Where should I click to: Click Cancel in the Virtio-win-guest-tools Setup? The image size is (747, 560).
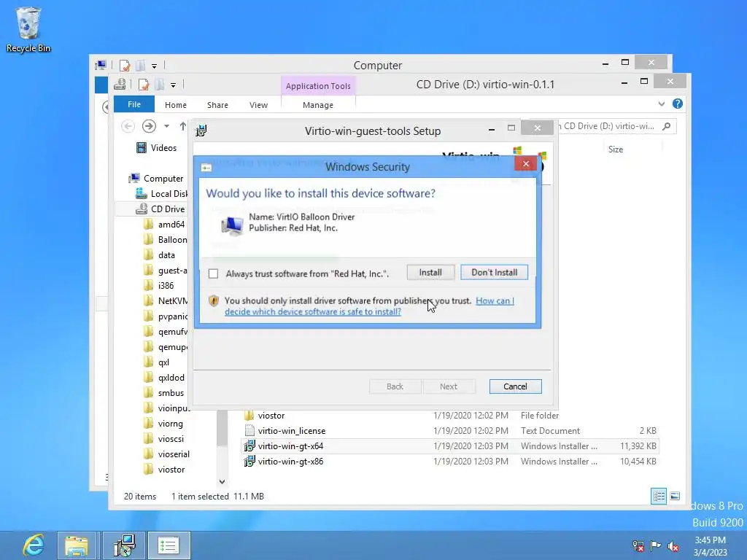(x=515, y=386)
